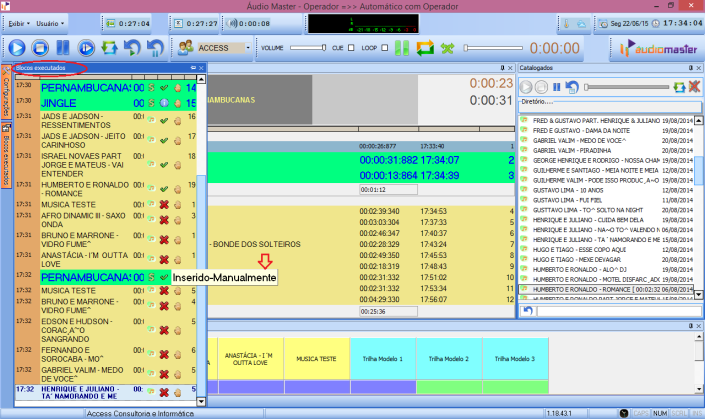Click the ANASTÁCIA - I'M OUTTA LOVE yellow pad
Image resolution: width=705 pixels, height=419 pixels.
(x=250, y=359)
